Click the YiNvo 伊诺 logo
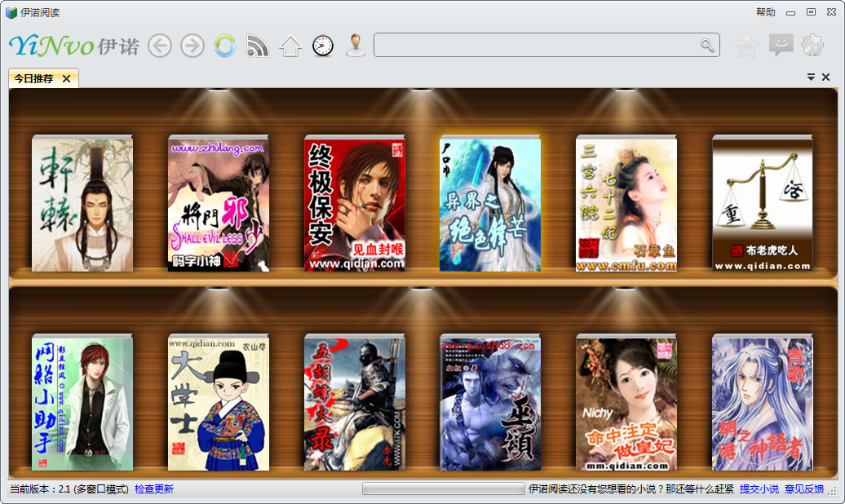 74,46
